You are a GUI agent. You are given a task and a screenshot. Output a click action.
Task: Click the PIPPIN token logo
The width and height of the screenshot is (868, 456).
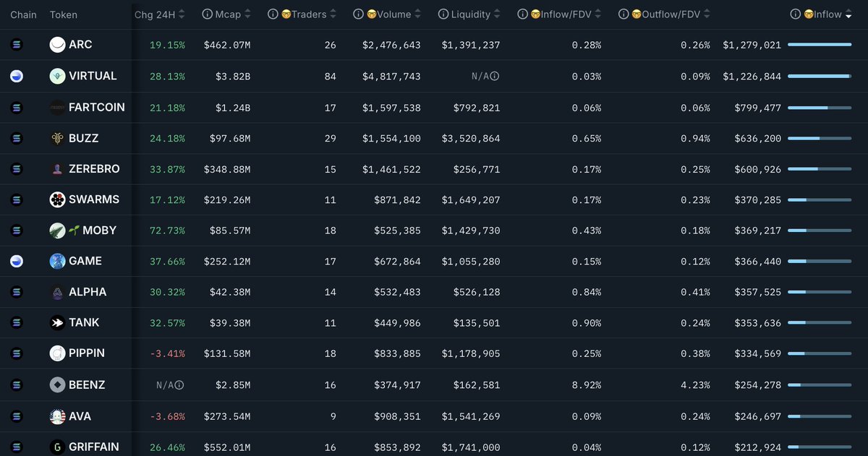pyautogui.click(x=57, y=353)
